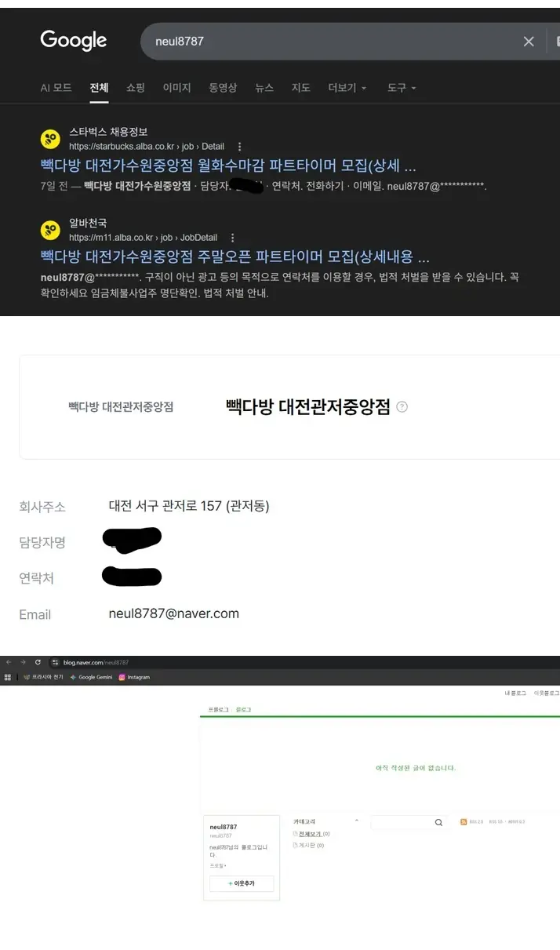Switch to the AI 모드 tab
The width and height of the screenshot is (560, 950).
(56, 88)
